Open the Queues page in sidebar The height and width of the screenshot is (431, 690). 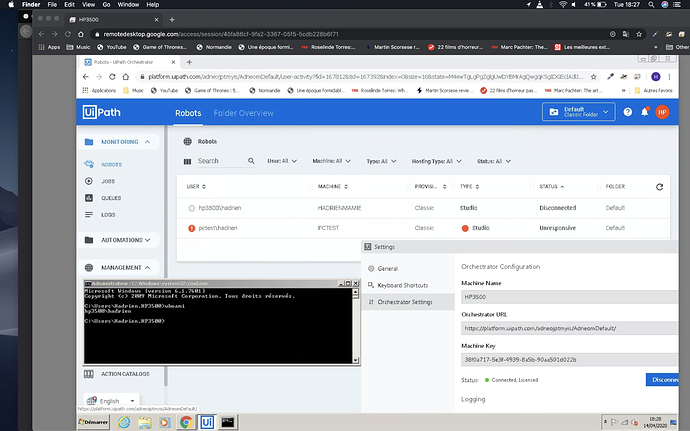[110, 198]
